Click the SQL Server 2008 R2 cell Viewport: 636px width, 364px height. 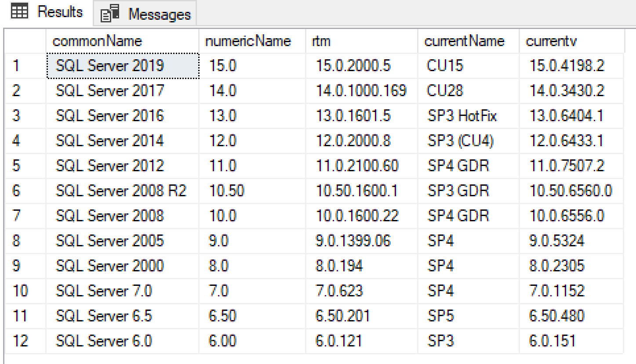(x=121, y=191)
